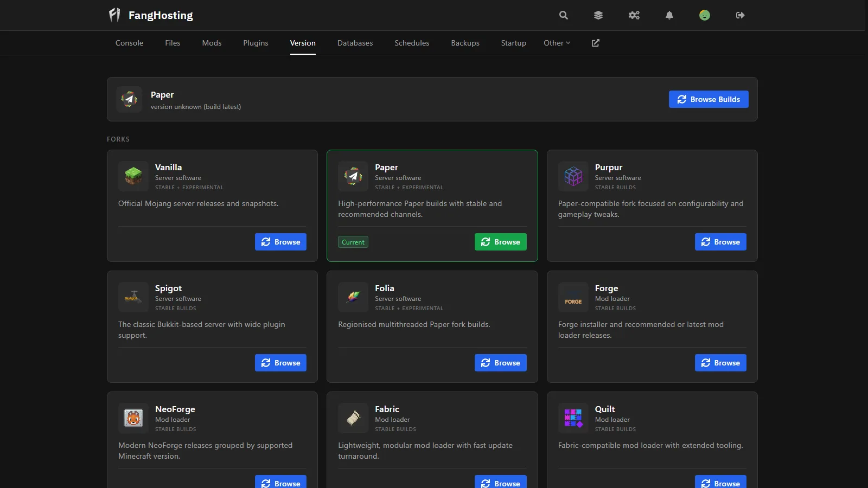Click the Quilt card title

coord(605,409)
